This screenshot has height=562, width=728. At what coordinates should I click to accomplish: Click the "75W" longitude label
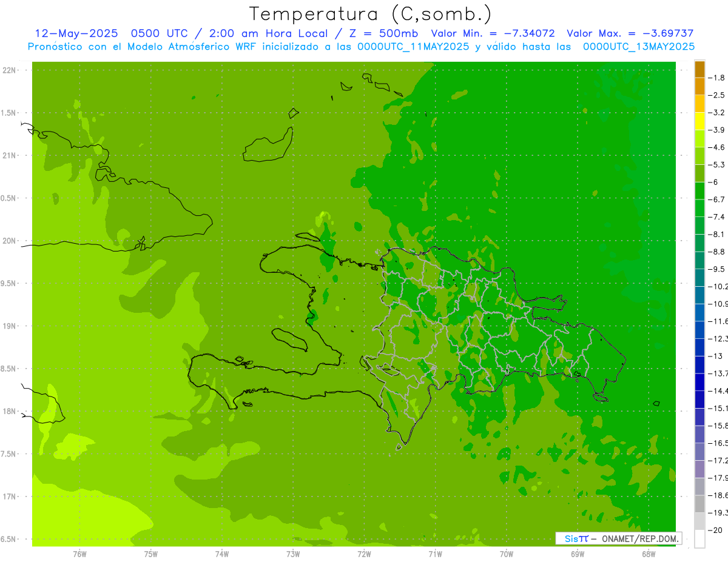click(151, 554)
